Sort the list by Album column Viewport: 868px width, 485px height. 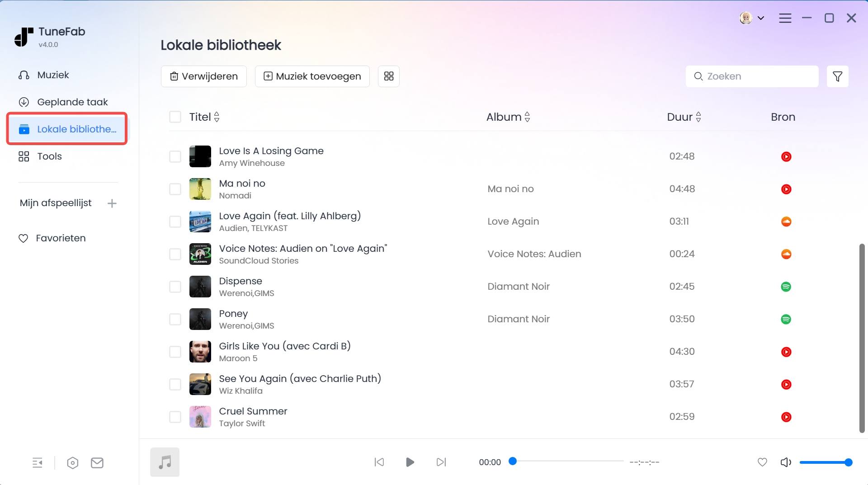[x=508, y=117]
